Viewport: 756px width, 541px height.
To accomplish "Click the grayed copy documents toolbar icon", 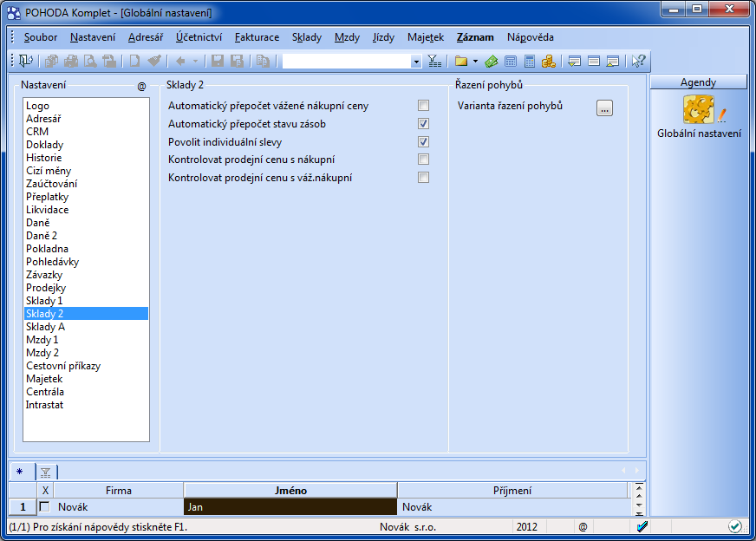I will pos(51,61).
